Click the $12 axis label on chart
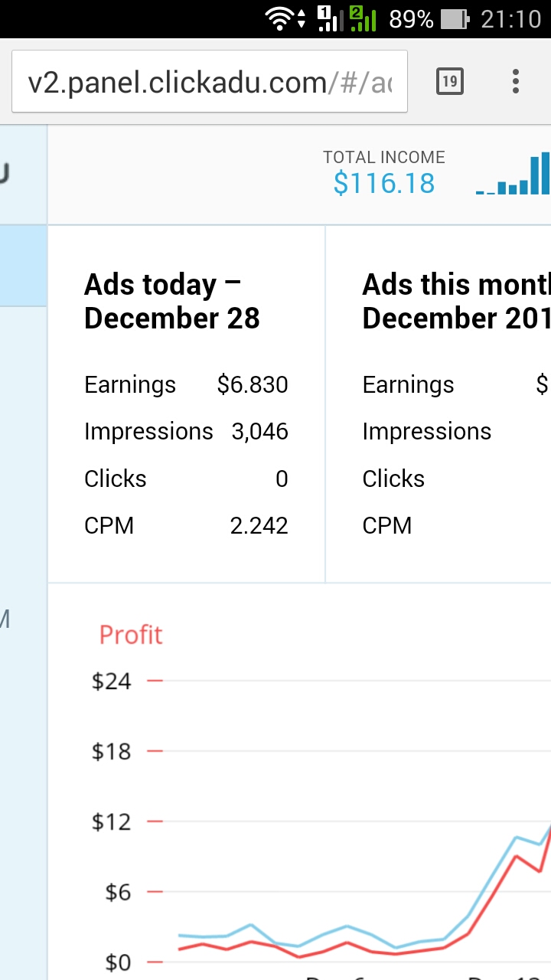The width and height of the screenshot is (551, 980). (x=112, y=822)
